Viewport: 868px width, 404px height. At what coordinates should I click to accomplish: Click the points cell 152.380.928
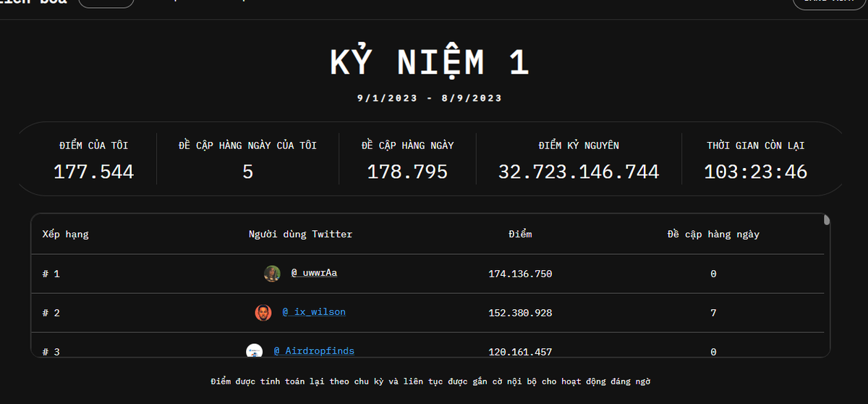click(520, 313)
